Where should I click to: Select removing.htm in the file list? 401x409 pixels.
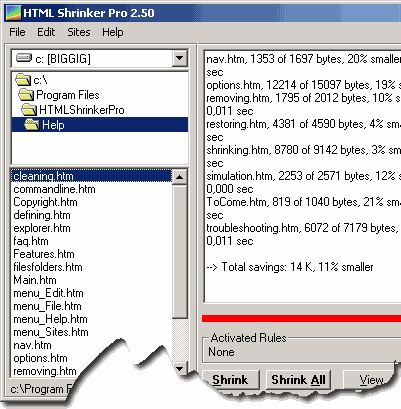tap(45, 371)
